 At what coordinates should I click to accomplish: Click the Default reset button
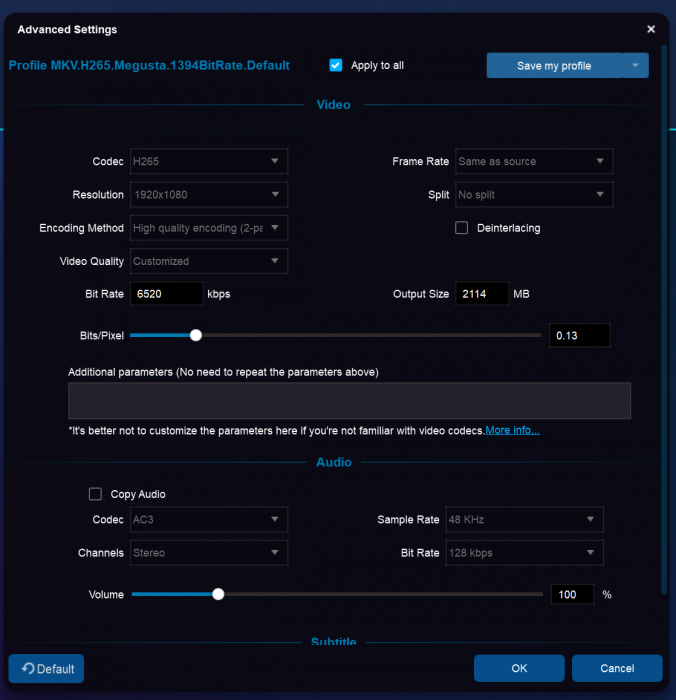tap(46, 668)
